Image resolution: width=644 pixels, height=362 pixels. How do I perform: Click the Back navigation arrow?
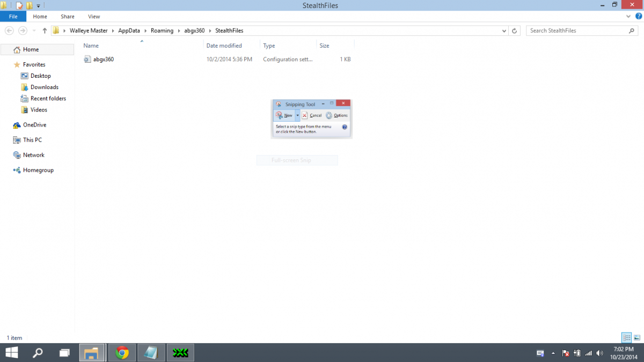[9, 31]
